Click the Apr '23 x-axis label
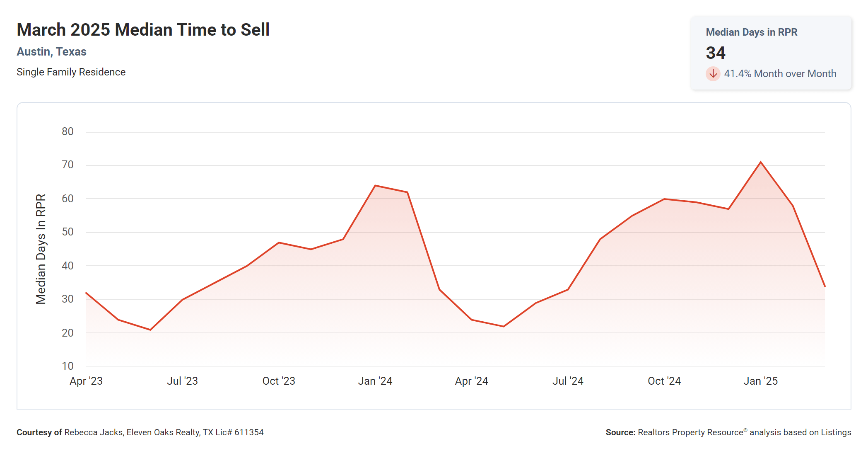Screen dimensions: 868x456 pyautogui.click(x=86, y=381)
